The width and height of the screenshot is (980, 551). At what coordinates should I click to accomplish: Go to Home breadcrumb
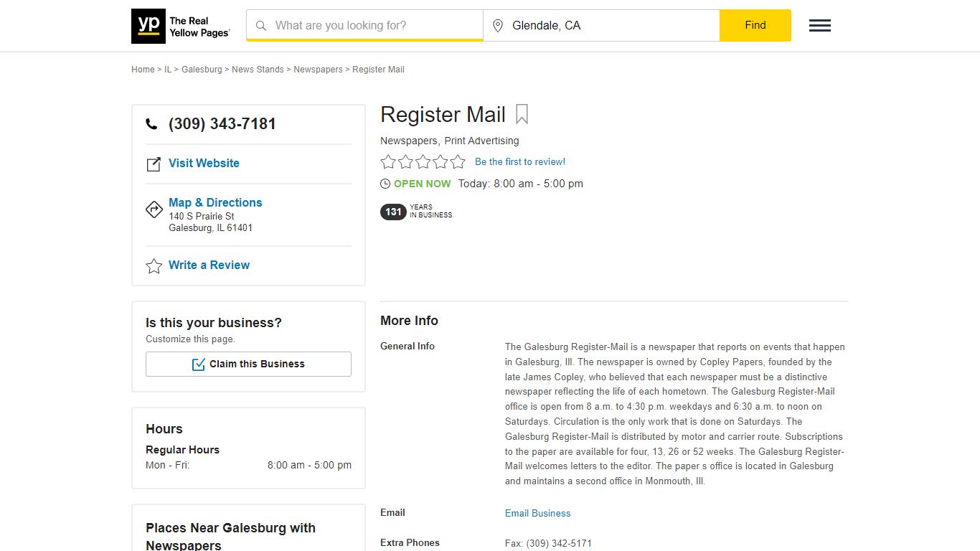tap(143, 70)
